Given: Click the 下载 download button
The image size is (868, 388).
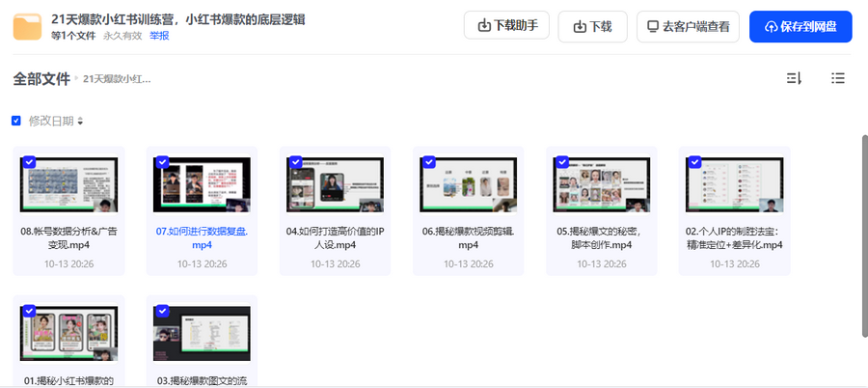Looking at the screenshot, I should click(x=593, y=26).
